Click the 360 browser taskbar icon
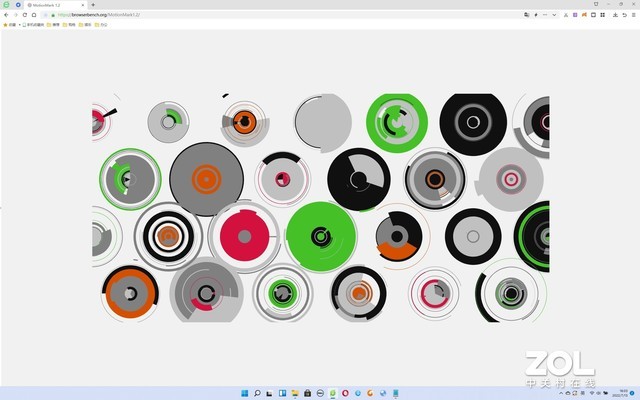Screen dimensions: 640x400 pyautogui.click(x=333, y=393)
